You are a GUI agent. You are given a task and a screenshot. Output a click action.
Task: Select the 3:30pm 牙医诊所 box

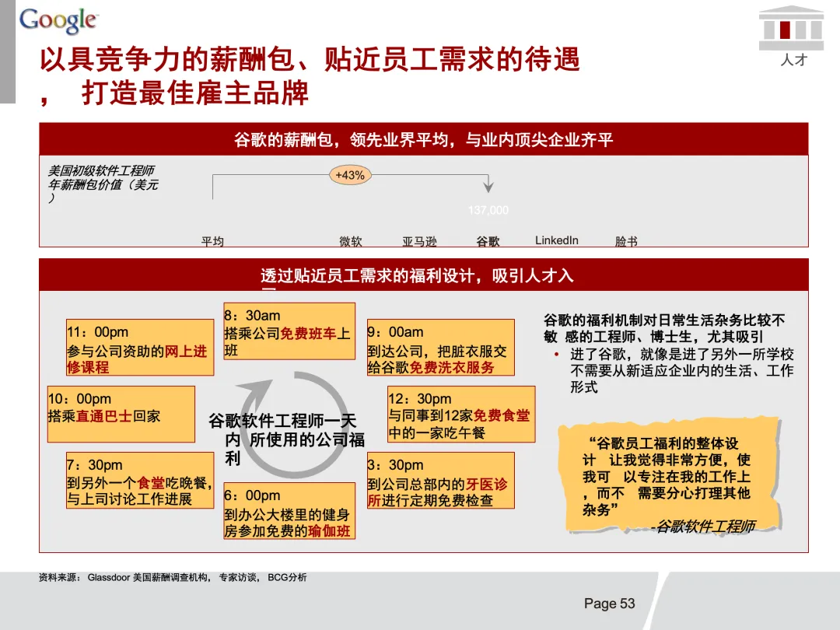(440, 481)
